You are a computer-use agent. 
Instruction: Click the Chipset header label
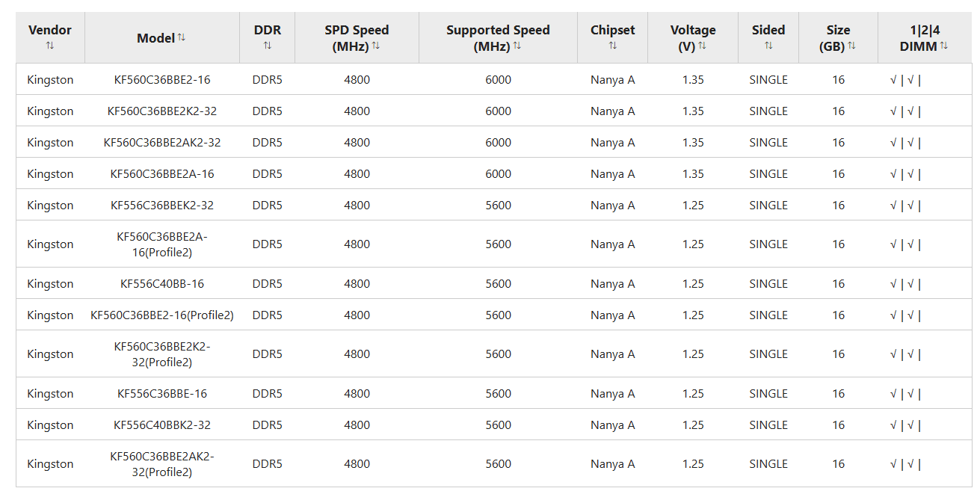click(x=612, y=30)
